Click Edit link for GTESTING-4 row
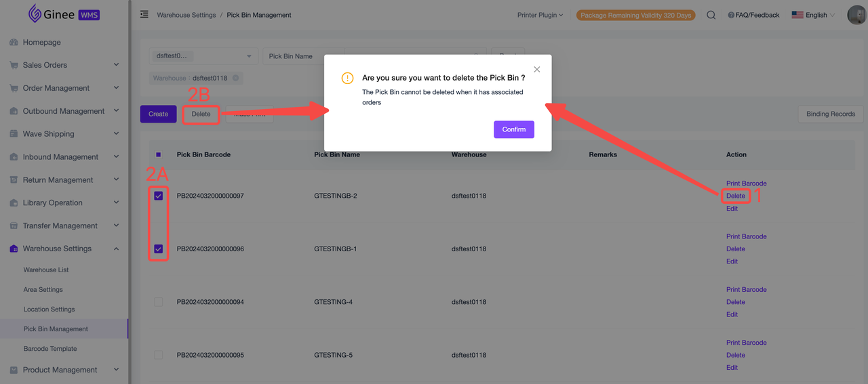 click(x=732, y=314)
